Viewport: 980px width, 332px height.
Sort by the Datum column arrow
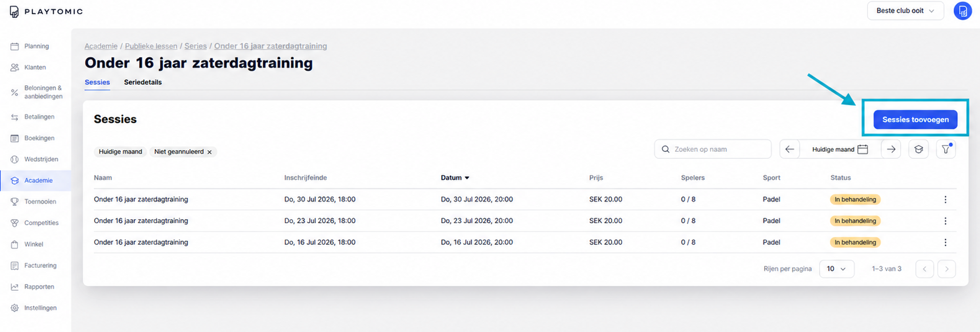click(x=467, y=178)
